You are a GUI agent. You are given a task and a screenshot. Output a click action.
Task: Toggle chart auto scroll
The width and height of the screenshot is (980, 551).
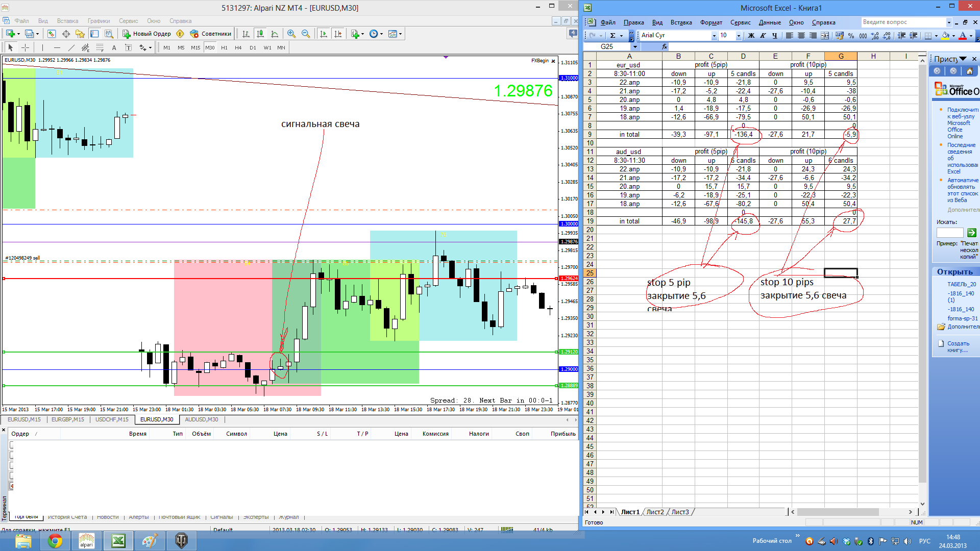coord(324,34)
